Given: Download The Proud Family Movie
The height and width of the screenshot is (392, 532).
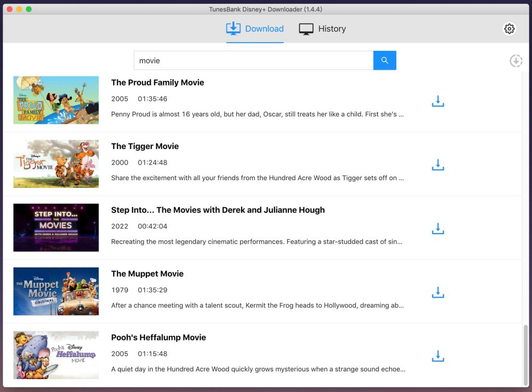Looking at the screenshot, I should 437,101.
